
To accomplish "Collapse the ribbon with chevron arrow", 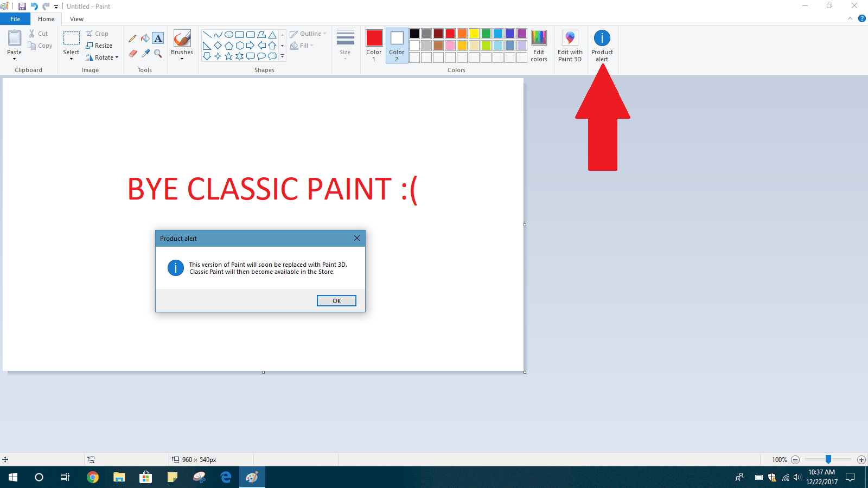I will (850, 18).
